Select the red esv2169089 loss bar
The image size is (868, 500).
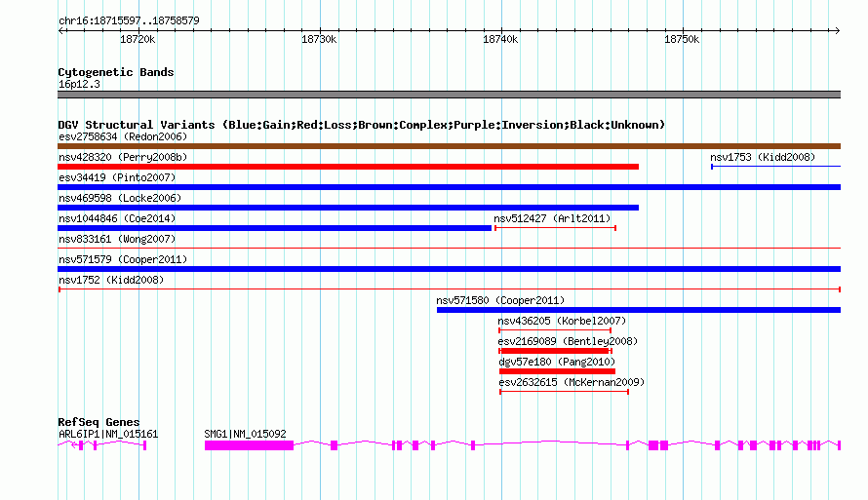(555, 351)
